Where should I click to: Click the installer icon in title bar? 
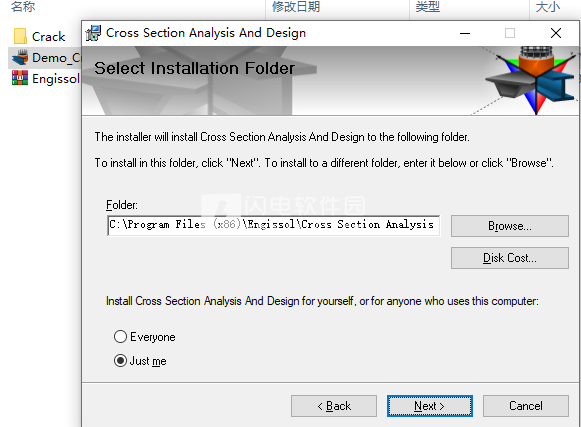93,33
